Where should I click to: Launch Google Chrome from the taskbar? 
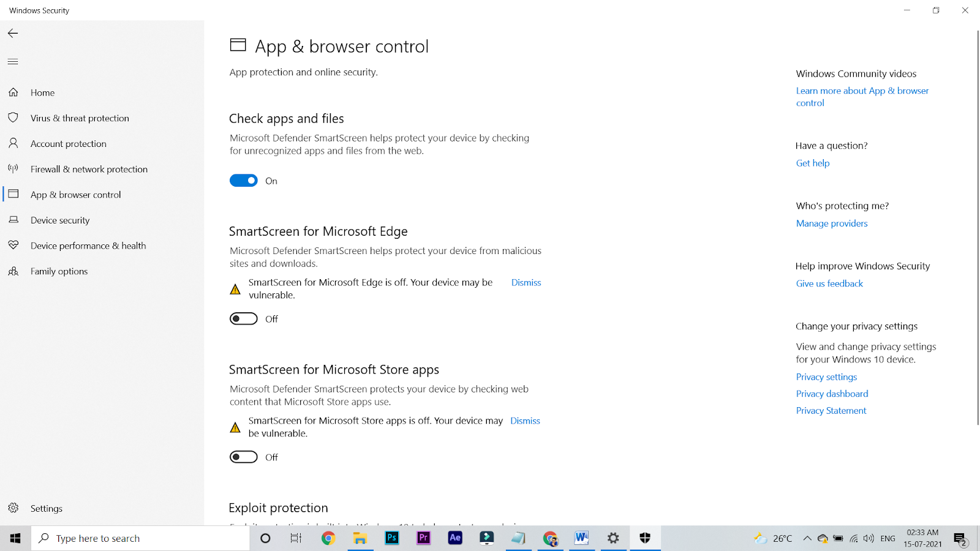click(x=328, y=538)
